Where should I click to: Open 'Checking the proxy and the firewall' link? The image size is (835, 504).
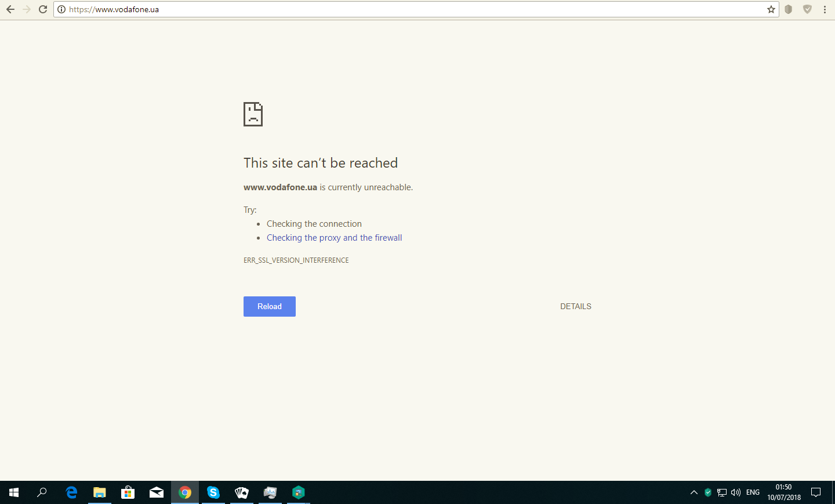pyautogui.click(x=334, y=238)
